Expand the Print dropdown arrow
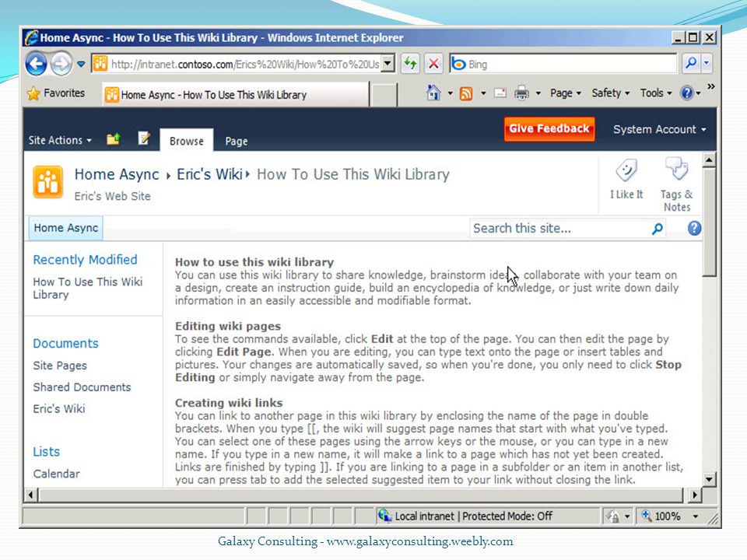This screenshot has height=560, width=747. (x=538, y=93)
